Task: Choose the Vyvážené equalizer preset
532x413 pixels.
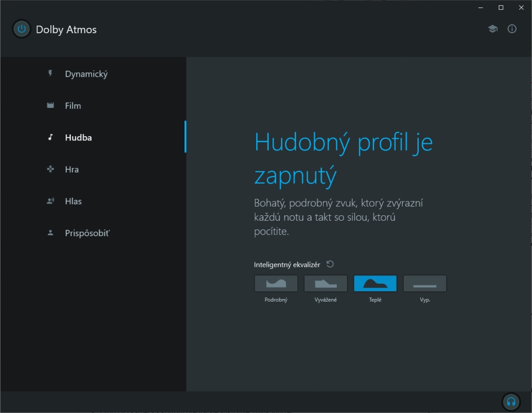Action: pyautogui.click(x=326, y=283)
